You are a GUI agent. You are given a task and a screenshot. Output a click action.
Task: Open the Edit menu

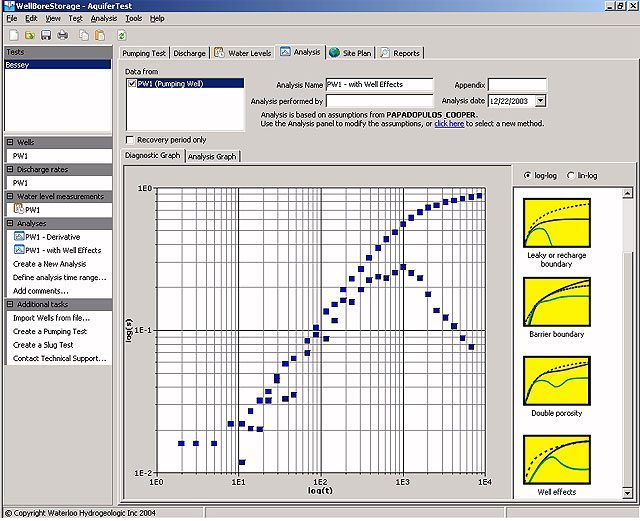click(x=31, y=18)
